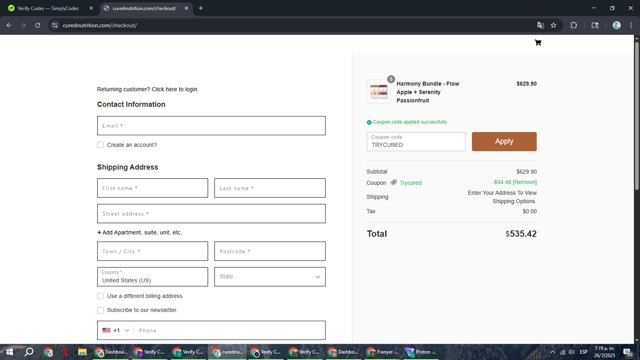Reload the checkout page
This screenshot has height=360, width=640.
[37, 25]
